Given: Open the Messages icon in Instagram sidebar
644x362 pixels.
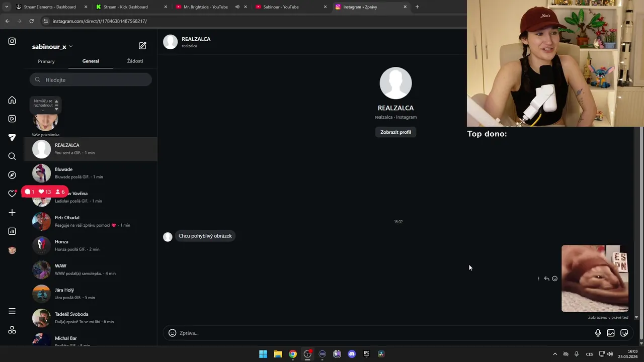Looking at the screenshot, I should [x=12, y=137].
